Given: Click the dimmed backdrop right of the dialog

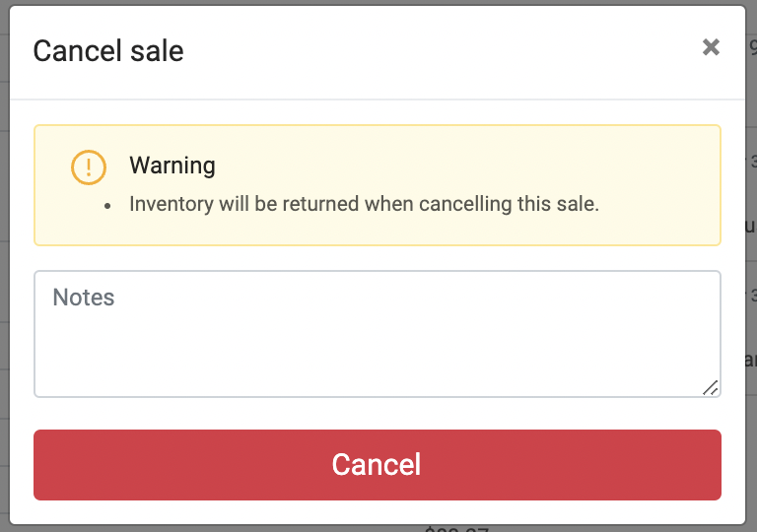Looking at the screenshot, I should (752, 296).
